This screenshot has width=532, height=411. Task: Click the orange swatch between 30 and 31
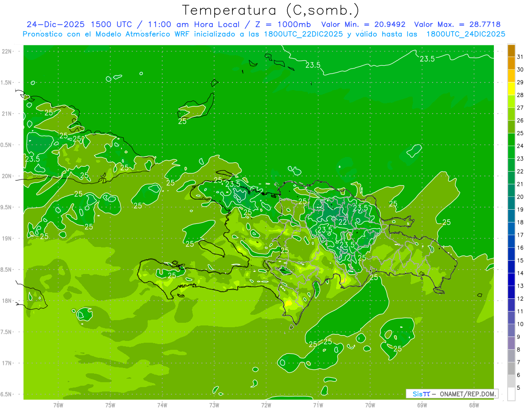(511, 63)
